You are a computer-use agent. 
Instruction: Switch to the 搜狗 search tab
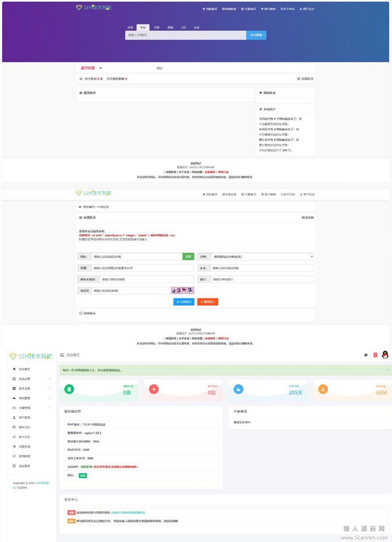[170, 27]
